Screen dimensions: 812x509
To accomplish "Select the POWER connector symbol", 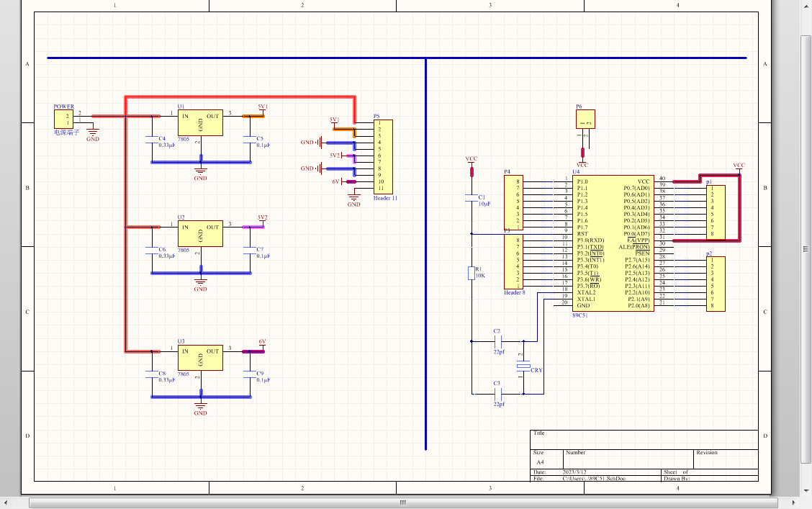I will pos(63,119).
